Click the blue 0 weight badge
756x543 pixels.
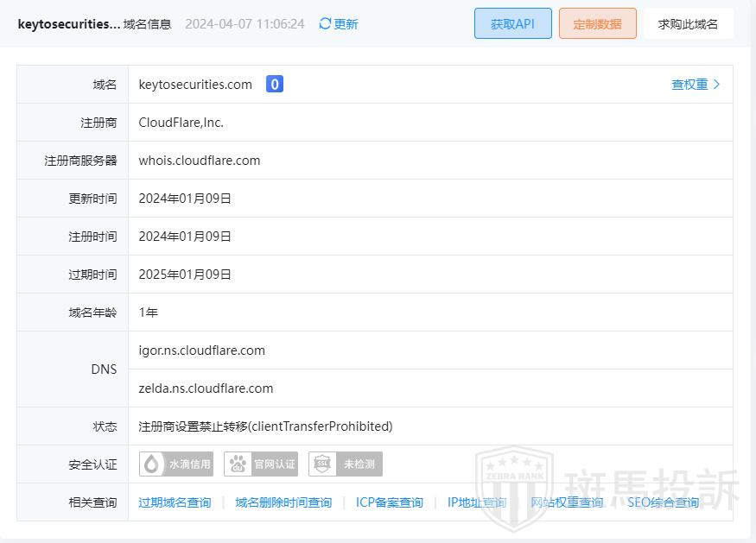275,84
